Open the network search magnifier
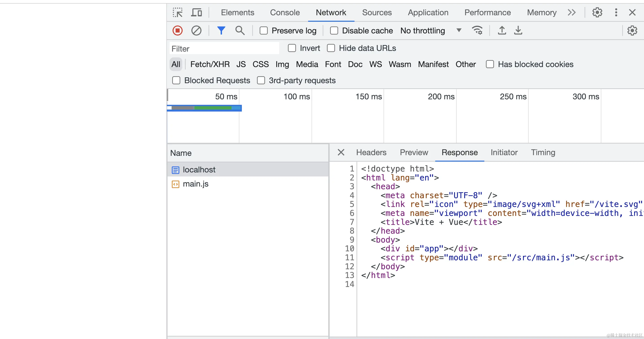Screen dimensions: 644x339 240,30
